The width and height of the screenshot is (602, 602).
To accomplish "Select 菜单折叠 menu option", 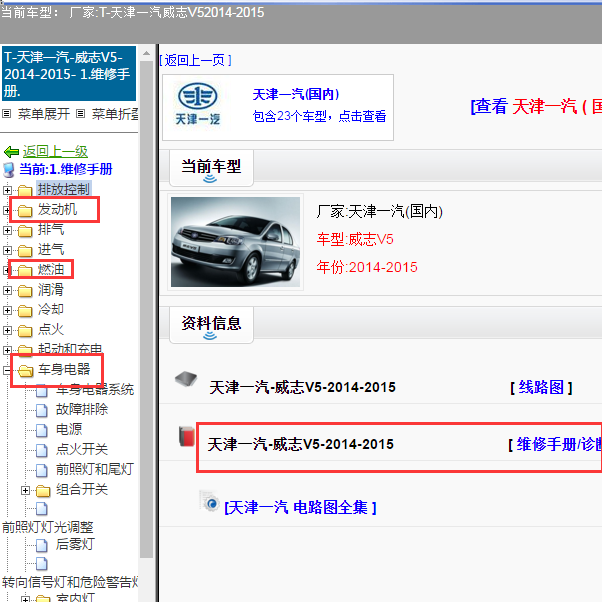I will (115, 114).
